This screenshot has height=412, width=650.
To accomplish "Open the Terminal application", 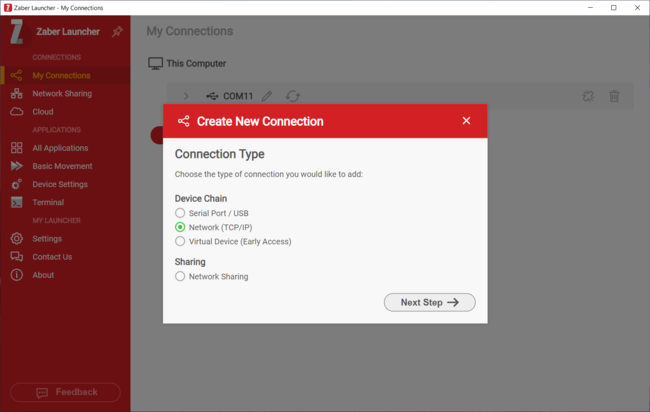I will point(47,203).
